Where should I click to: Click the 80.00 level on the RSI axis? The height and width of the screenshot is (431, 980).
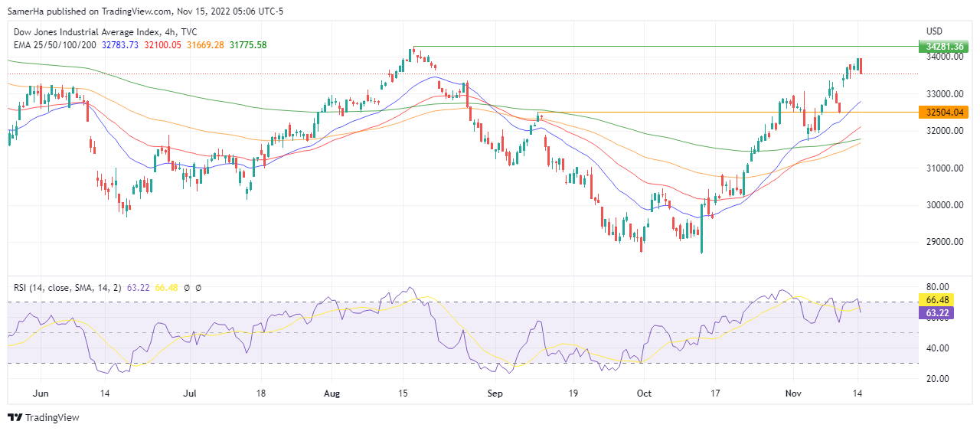coord(938,286)
